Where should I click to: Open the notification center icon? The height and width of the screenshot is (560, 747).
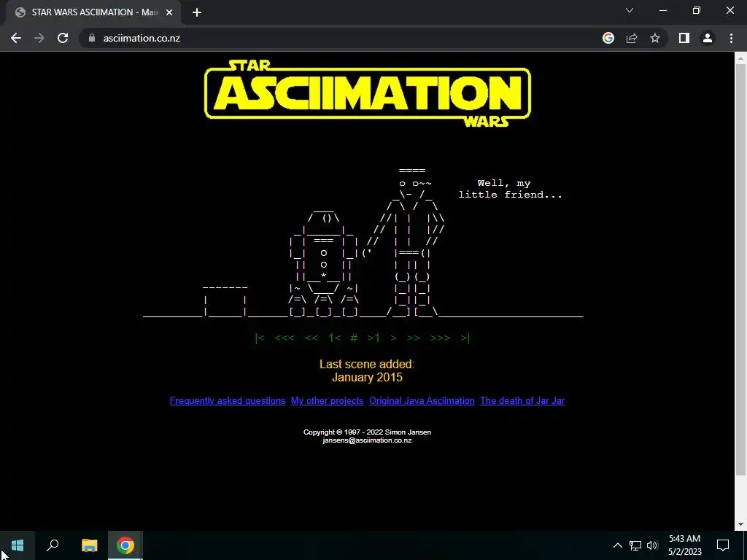coord(723,545)
